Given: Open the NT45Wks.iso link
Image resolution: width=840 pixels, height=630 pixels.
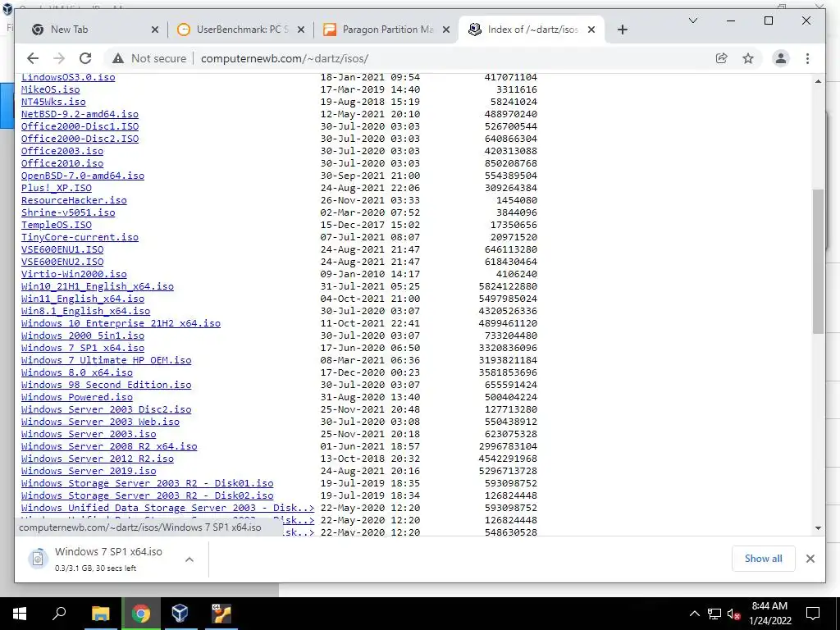Looking at the screenshot, I should pyautogui.click(x=53, y=102).
